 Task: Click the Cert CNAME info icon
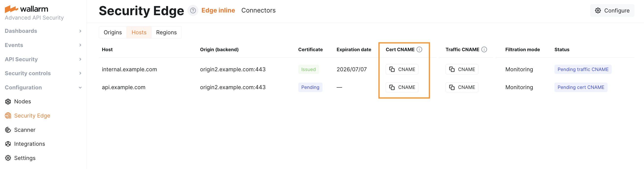tap(419, 49)
